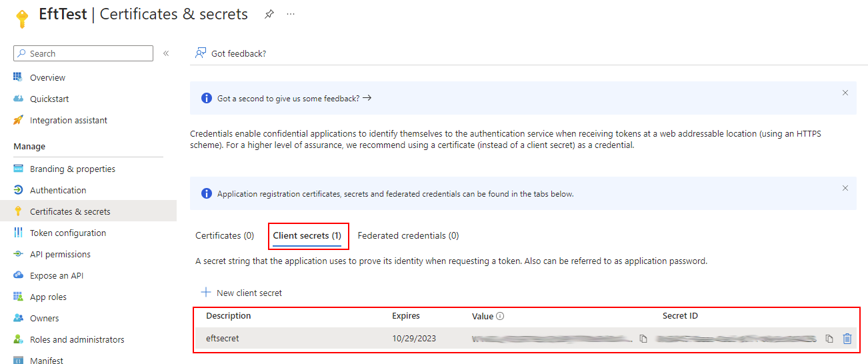Dismiss the feedback request banner
Screen dimensions: 868x364
pos(845,93)
